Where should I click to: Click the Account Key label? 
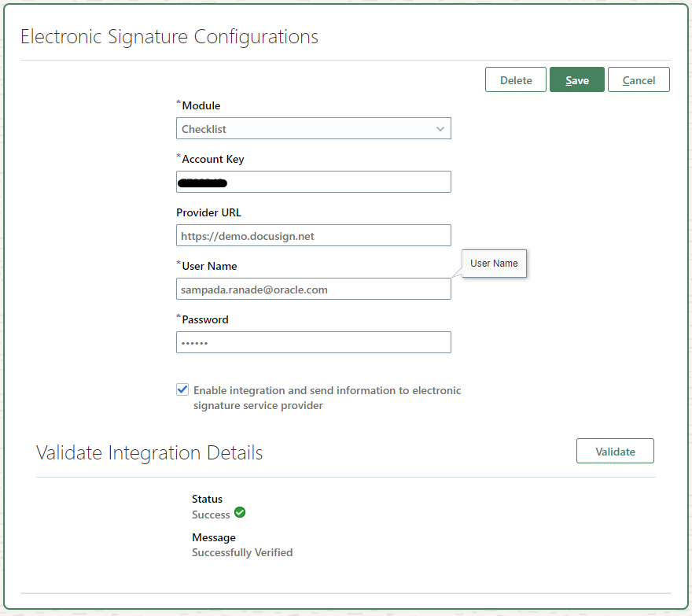pyautogui.click(x=213, y=159)
